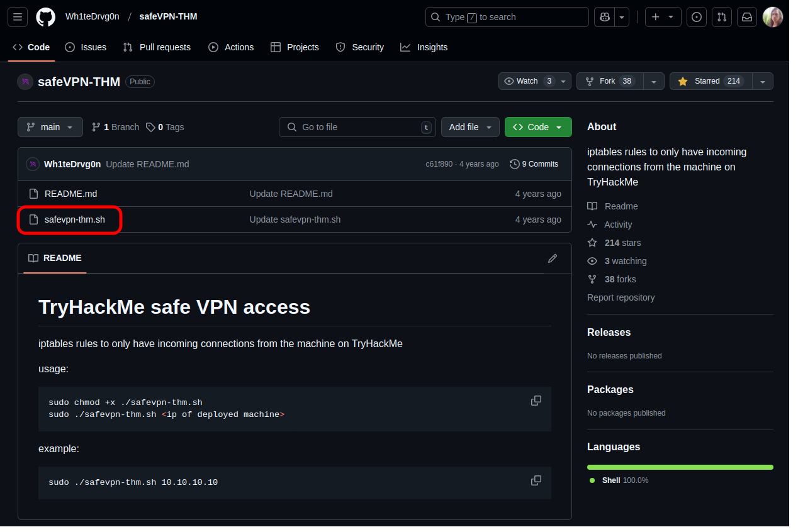Click the safevpn-thm.sh file icon

click(34, 219)
